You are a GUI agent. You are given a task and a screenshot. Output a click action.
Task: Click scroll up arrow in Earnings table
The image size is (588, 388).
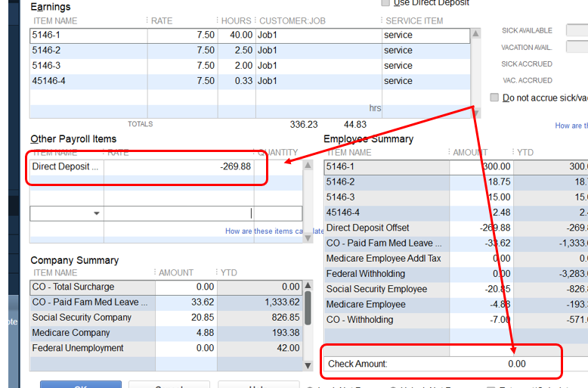[x=475, y=34]
